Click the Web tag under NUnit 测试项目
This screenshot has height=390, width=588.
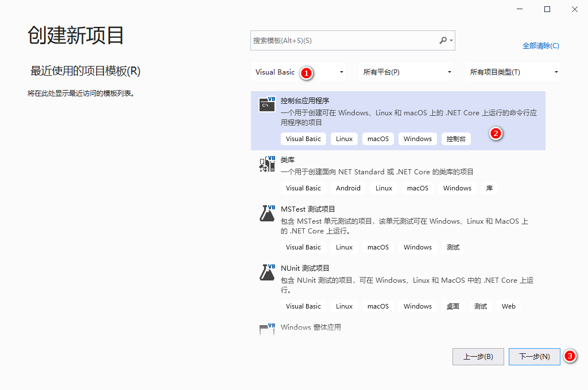(509, 306)
